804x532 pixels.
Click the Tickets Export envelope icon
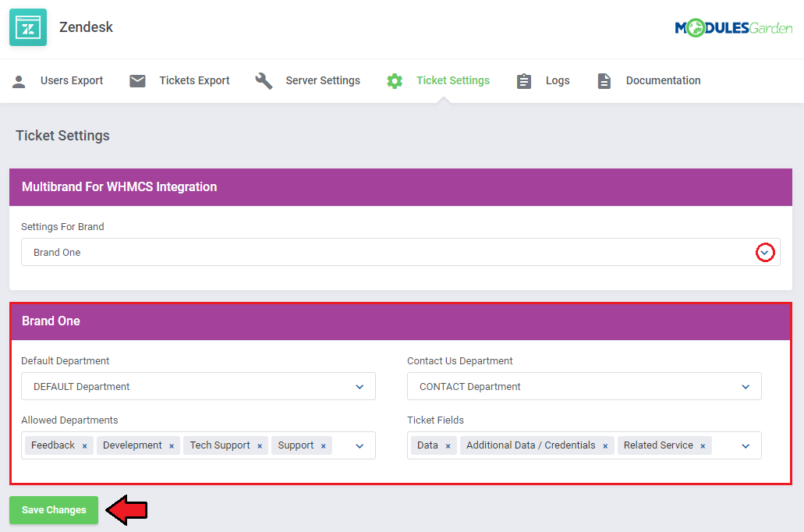(137, 80)
